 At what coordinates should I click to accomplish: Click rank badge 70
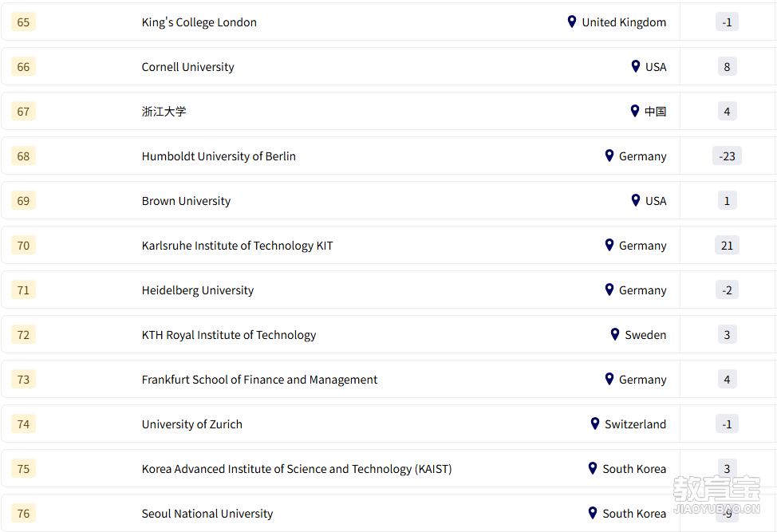tap(23, 246)
